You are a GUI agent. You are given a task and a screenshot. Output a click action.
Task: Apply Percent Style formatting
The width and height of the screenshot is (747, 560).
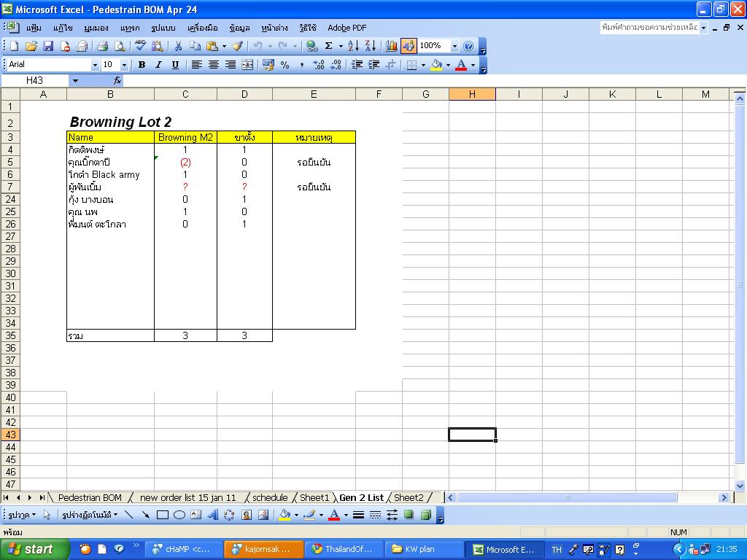tap(285, 65)
